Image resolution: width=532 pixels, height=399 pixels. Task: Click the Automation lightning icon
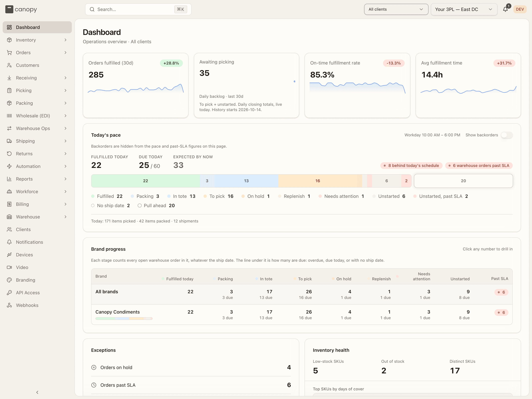pos(9,166)
